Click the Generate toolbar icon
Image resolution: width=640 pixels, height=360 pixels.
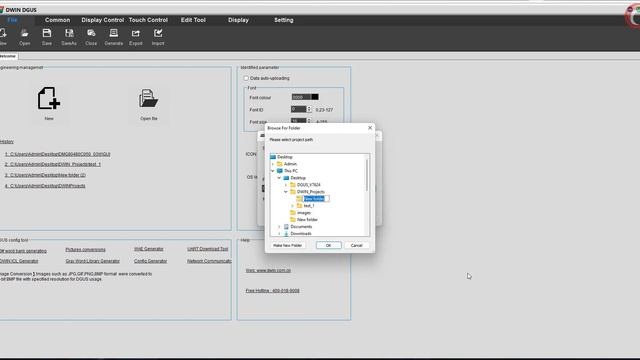point(113,36)
